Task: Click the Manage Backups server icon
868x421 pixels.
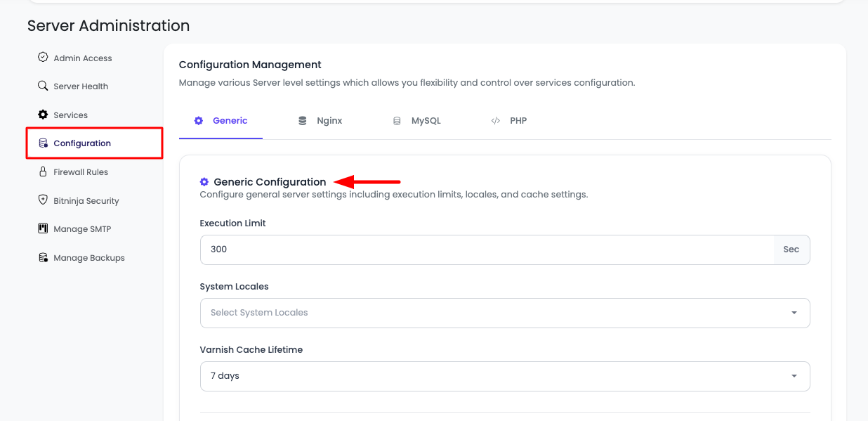Action: pos(43,257)
